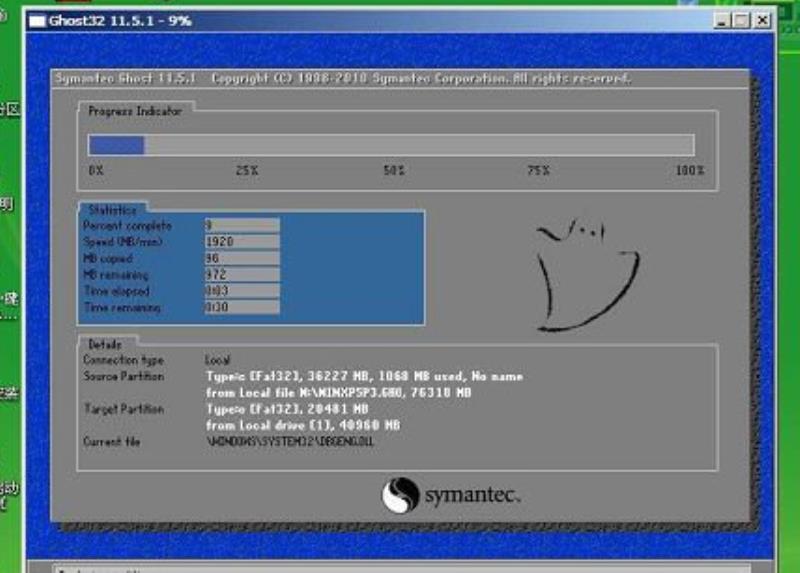
Task: Click the Current file path SYSTEM32 DBGENG.DLL
Action: click(x=290, y=442)
